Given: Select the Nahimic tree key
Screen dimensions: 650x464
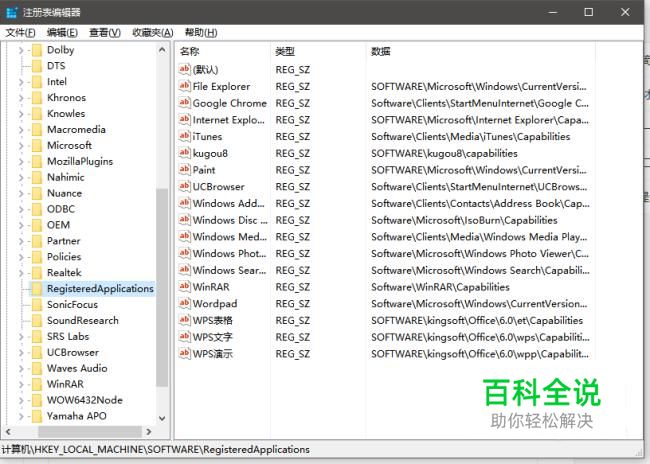Looking at the screenshot, I should coord(65,177).
